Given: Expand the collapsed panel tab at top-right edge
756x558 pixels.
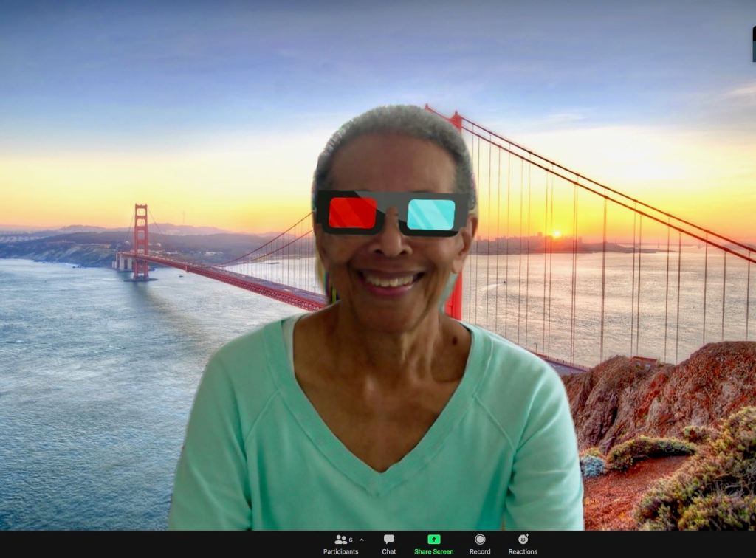Looking at the screenshot, I should point(753,44).
